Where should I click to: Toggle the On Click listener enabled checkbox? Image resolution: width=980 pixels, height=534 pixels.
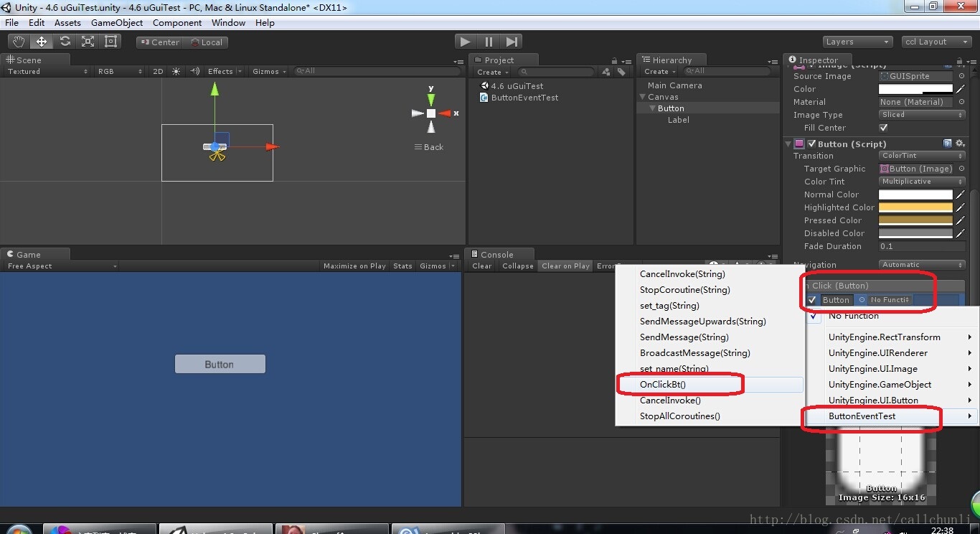click(x=812, y=300)
